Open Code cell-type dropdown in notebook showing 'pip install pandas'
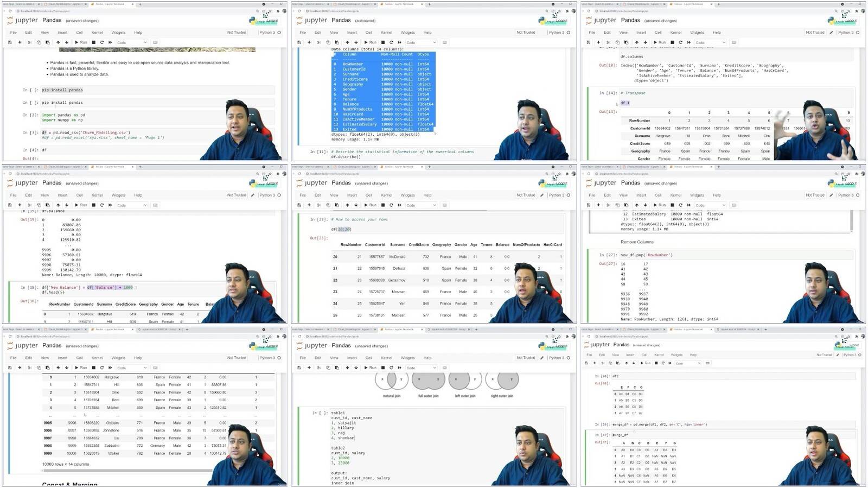The image size is (868, 488). [x=132, y=42]
